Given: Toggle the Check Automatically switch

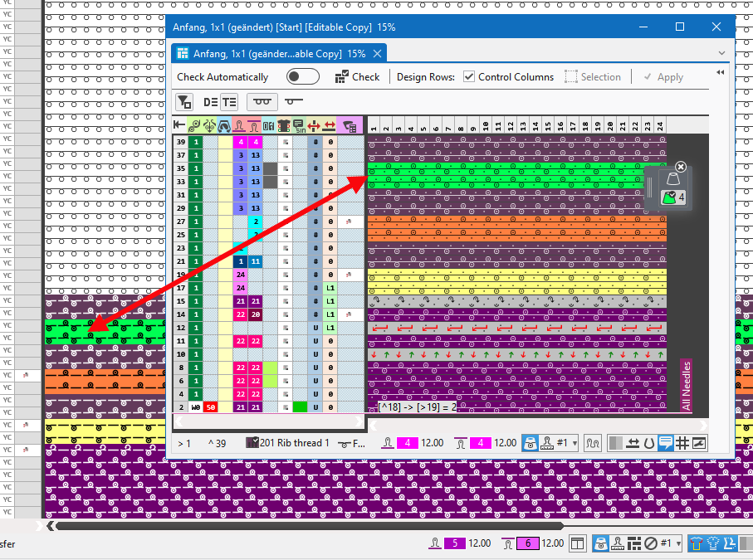Looking at the screenshot, I should coord(302,76).
